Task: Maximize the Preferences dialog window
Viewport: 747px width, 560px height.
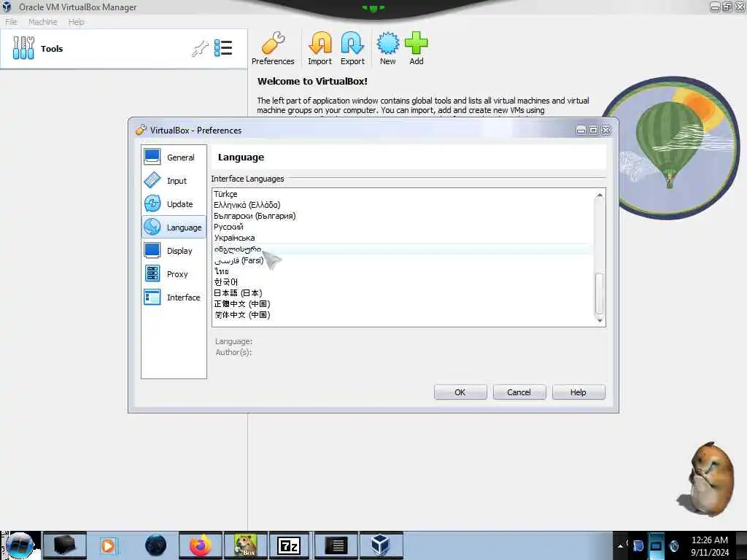Action: click(x=593, y=130)
